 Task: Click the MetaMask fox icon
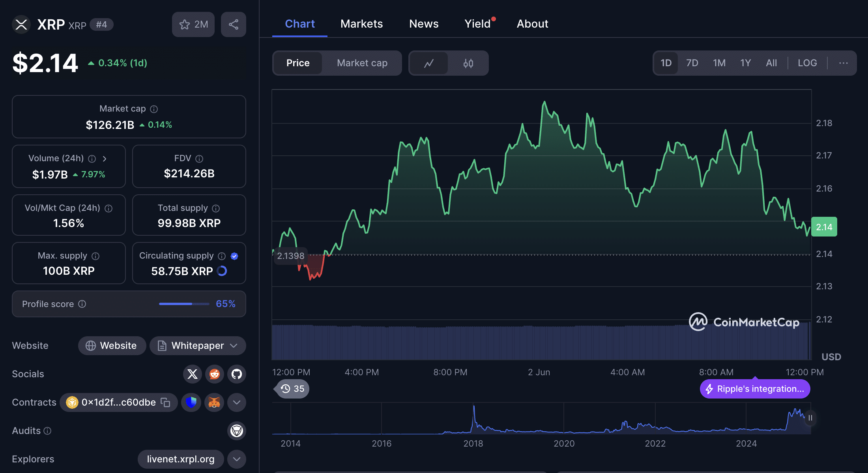tap(214, 402)
